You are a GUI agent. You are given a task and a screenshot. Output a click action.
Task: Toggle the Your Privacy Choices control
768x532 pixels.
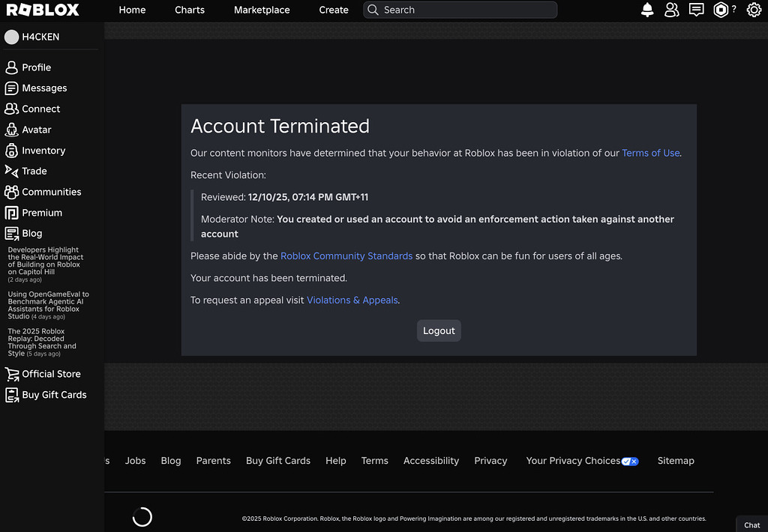coord(630,461)
